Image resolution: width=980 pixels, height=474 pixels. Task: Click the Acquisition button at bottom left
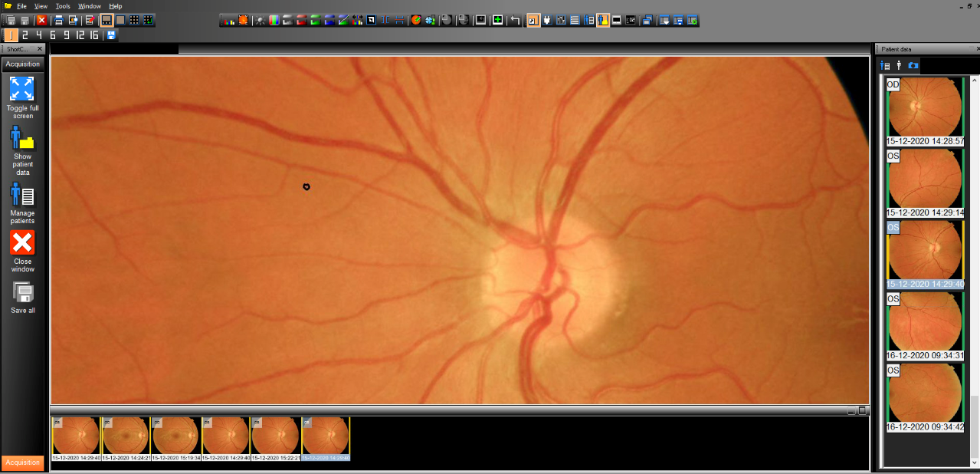22,462
